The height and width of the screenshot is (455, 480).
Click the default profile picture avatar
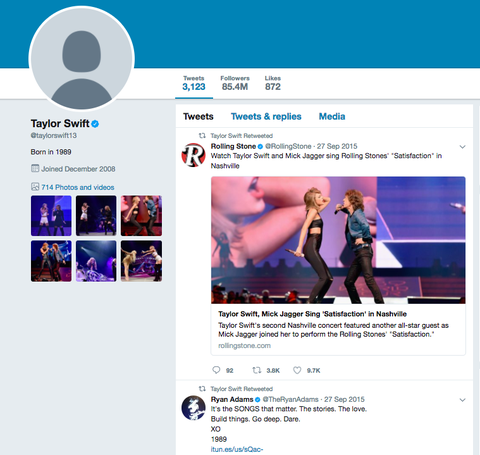[x=82, y=58]
